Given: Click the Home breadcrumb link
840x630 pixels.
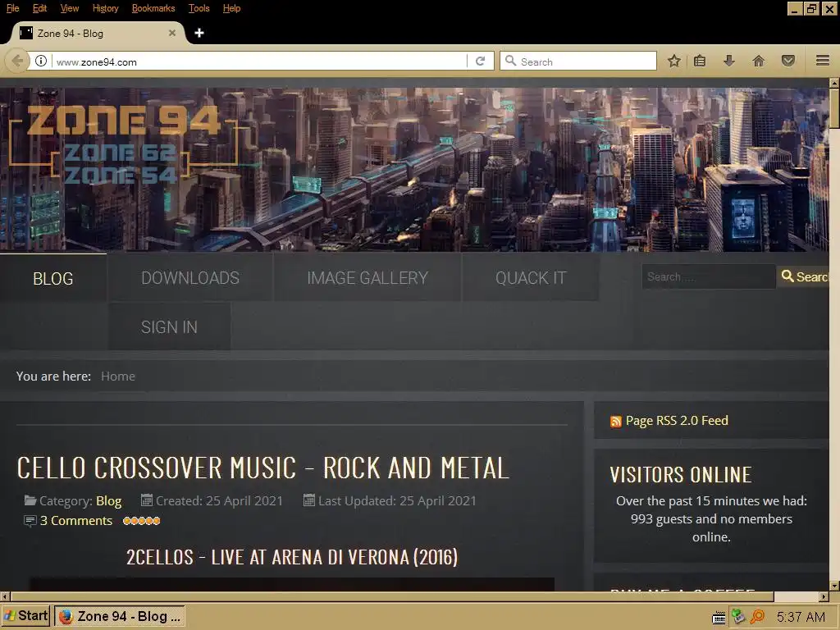Looking at the screenshot, I should pyautogui.click(x=118, y=376).
